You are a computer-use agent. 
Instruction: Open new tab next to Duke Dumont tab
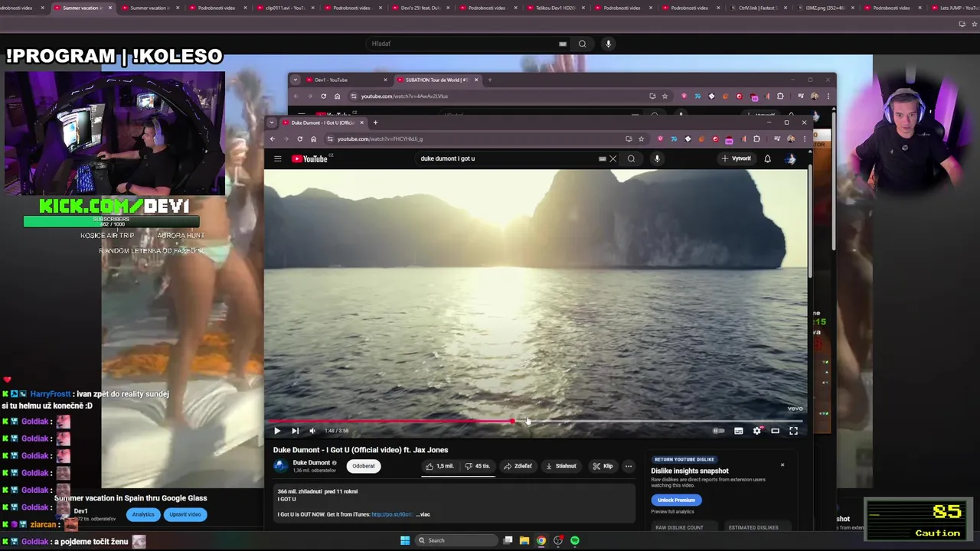point(375,122)
